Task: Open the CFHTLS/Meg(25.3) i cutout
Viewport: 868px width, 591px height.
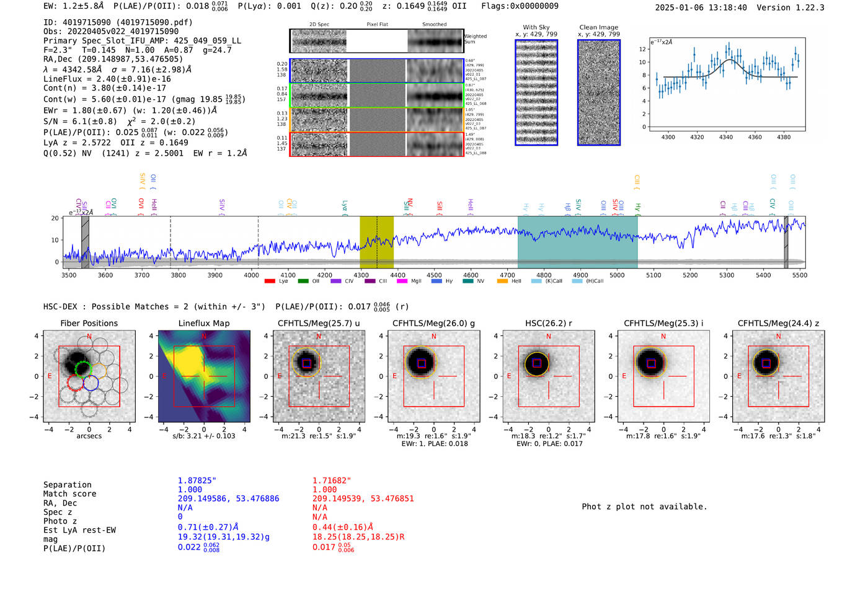Action: (663, 376)
